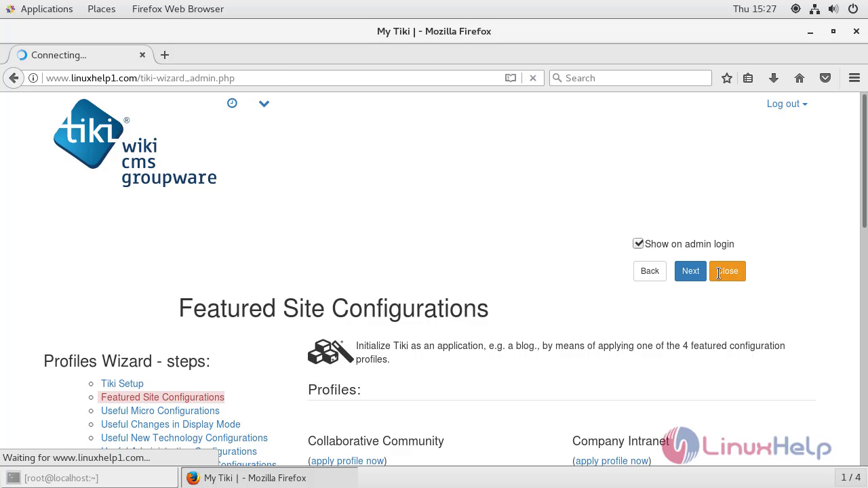Open Useful Changes in Display Mode step

tap(171, 424)
